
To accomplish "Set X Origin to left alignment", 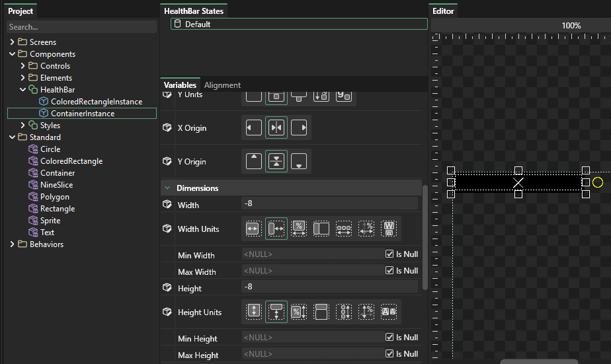I will point(254,127).
